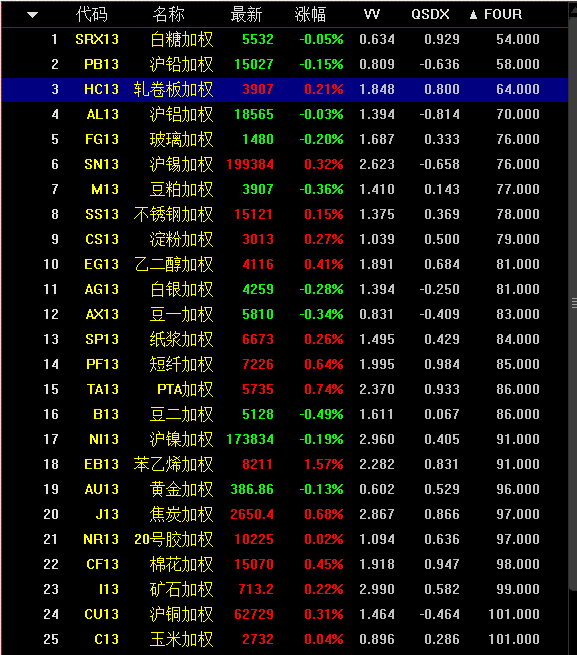Click name 豆粕加权

pos(181,189)
